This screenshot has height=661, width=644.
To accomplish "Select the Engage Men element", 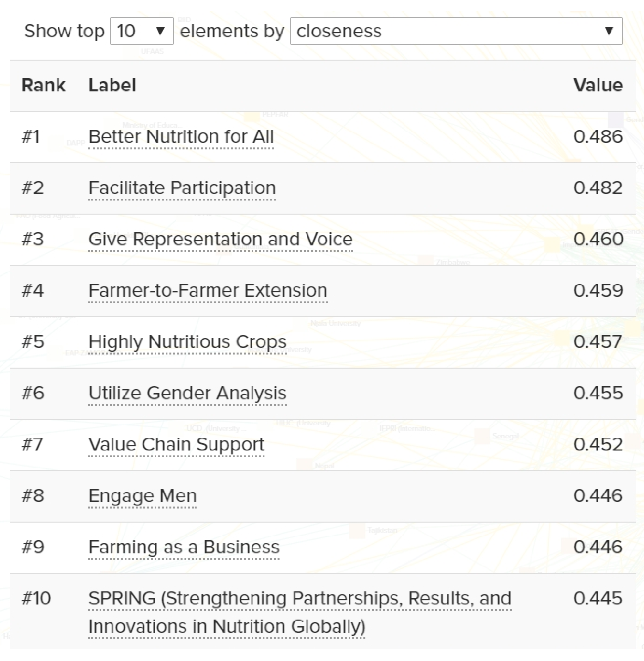I will 143,496.
